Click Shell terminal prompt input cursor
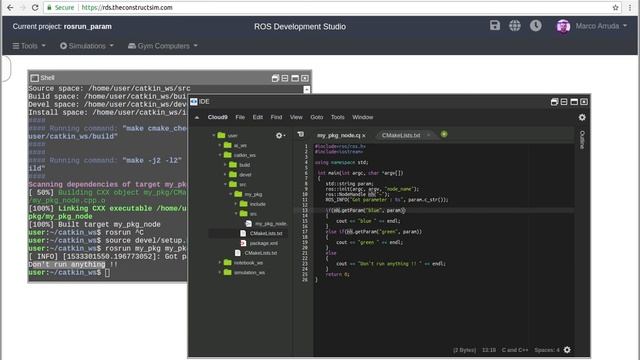This screenshot has width=640, height=360. 107,273
